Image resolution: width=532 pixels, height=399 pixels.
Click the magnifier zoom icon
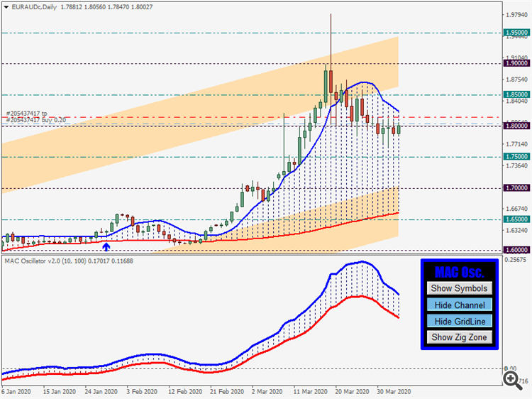tap(513, 381)
